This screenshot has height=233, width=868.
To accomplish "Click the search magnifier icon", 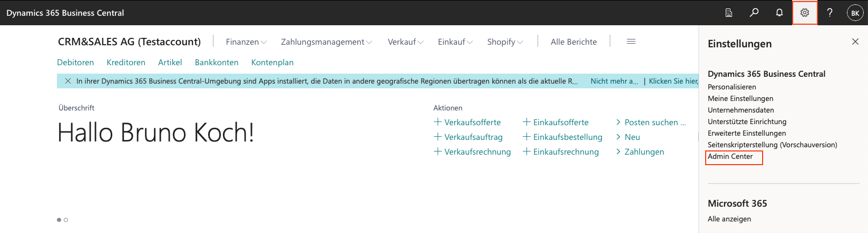I will pyautogui.click(x=754, y=13).
